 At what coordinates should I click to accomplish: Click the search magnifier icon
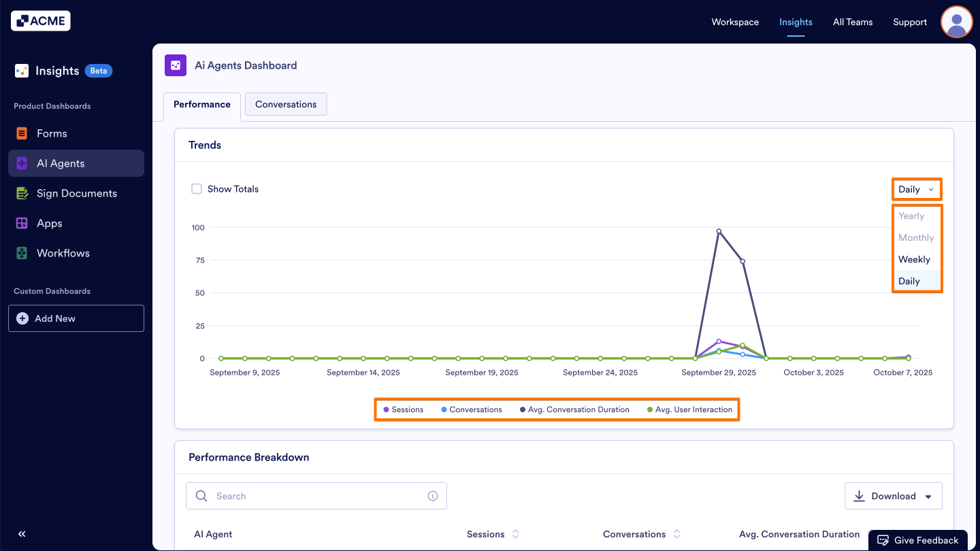(201, 496)
